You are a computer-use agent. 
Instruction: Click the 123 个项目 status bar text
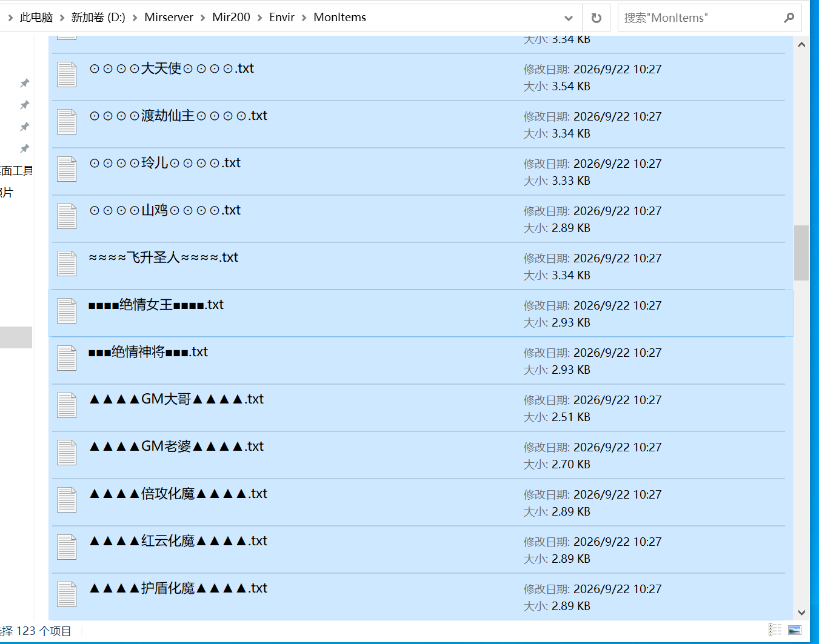point(44,631)
